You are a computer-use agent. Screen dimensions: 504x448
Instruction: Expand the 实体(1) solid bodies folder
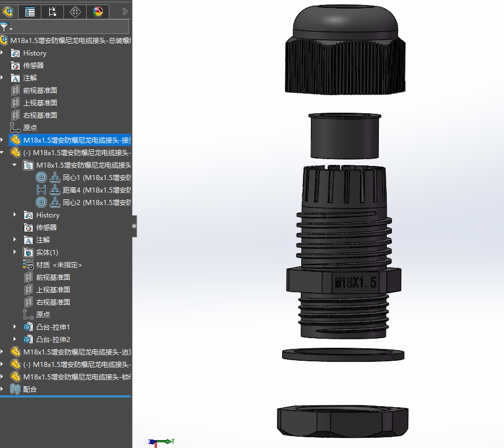click(15, 252)
